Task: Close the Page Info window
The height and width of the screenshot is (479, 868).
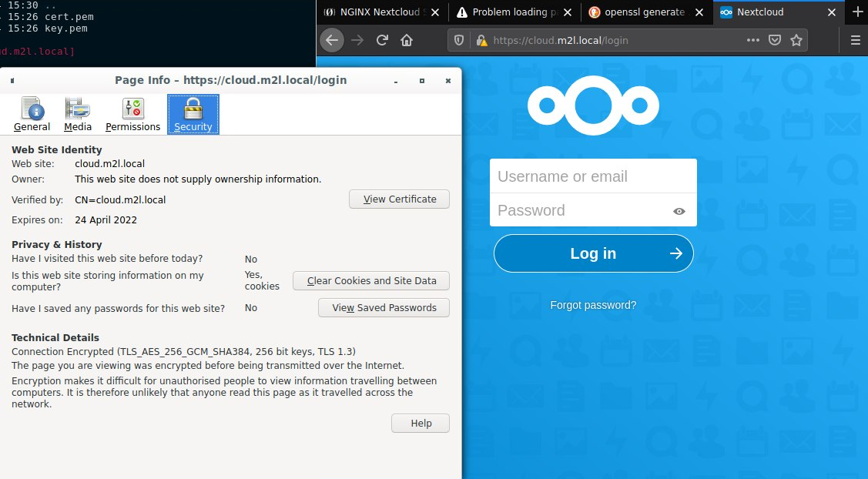Action: click(x=447, y=81)
